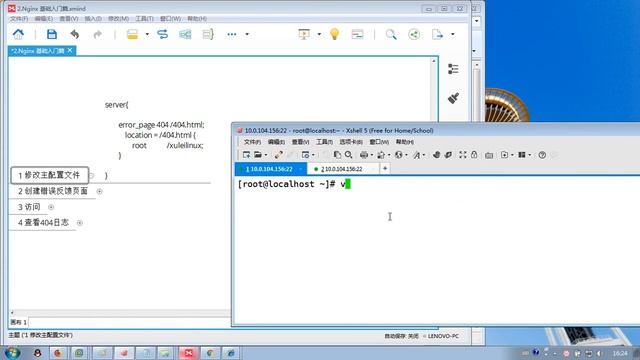640x360 pixels.
Task: Select topic 3 访问
Action: 29,207
